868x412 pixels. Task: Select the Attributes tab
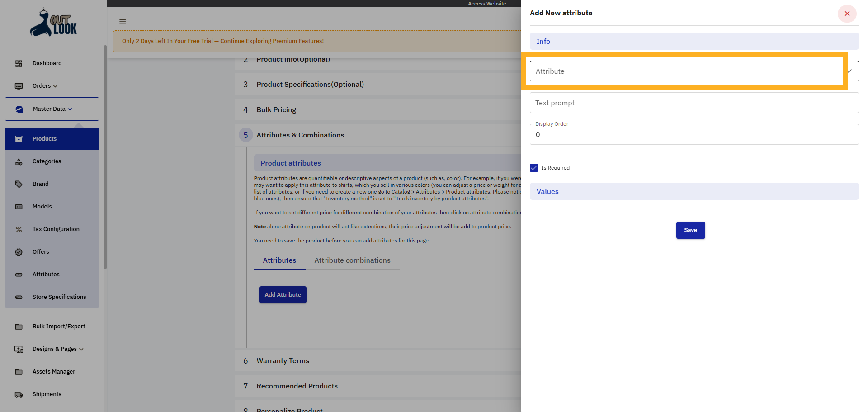279,260
